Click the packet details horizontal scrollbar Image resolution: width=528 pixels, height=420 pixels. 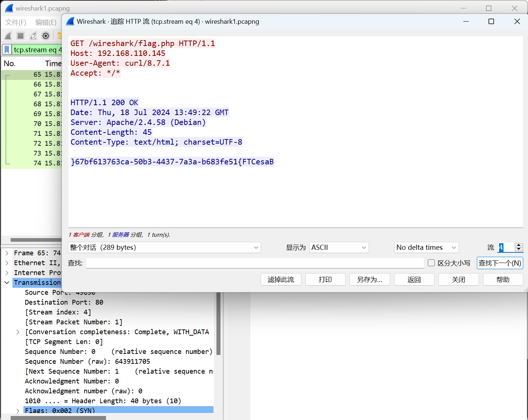click(x=59, y=418)
